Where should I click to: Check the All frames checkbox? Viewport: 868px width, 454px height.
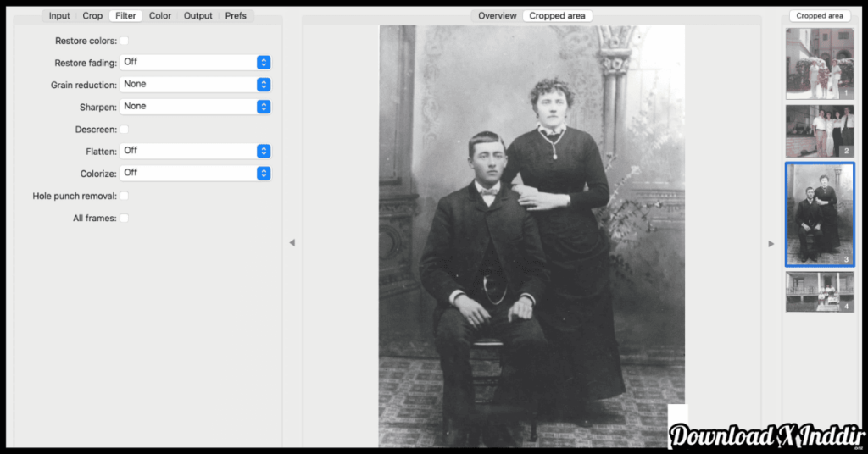tap(124, 218)
